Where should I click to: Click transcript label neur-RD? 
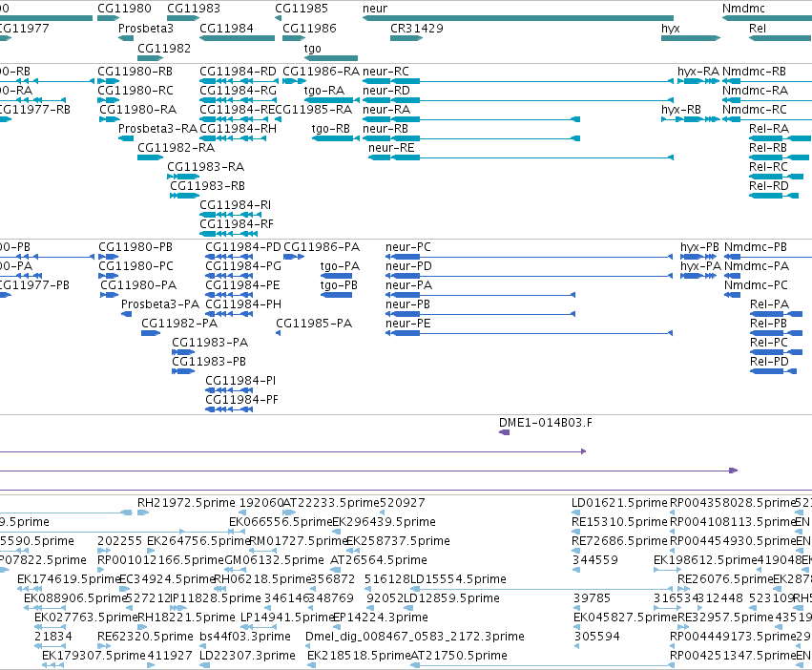[x=386, y=91]
